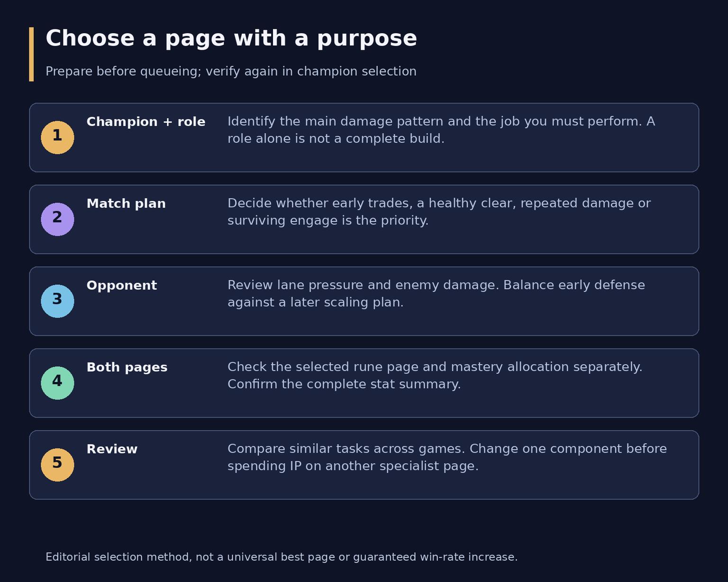The width and height of the screenshot is (728, 582).
Task: Click the orange accent bar beside title
Action: (x=31, y=55)
